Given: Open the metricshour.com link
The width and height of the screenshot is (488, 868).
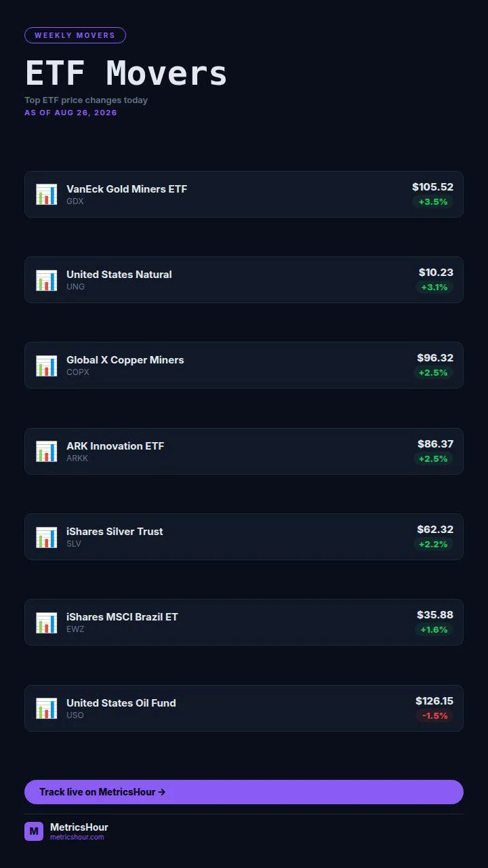Looking at the screenshot, I should [77, 837].
